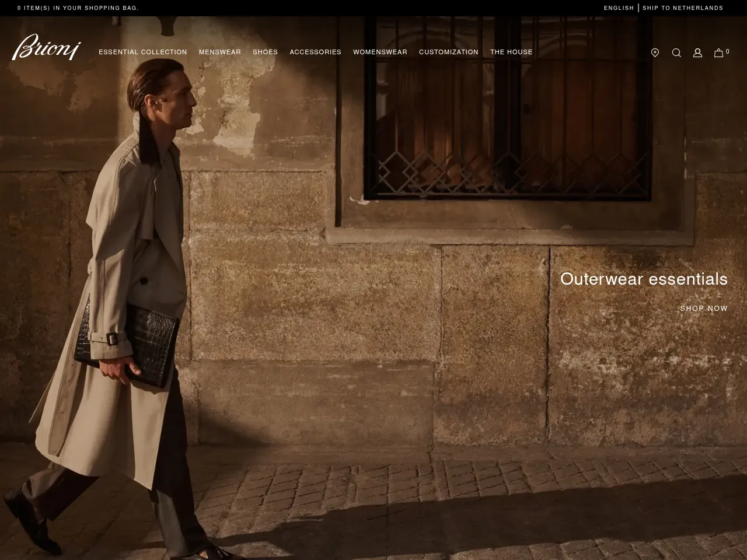The image size is (747, 560).
Task: Open the ACCESSORIES menu
Action: [316, 52]
